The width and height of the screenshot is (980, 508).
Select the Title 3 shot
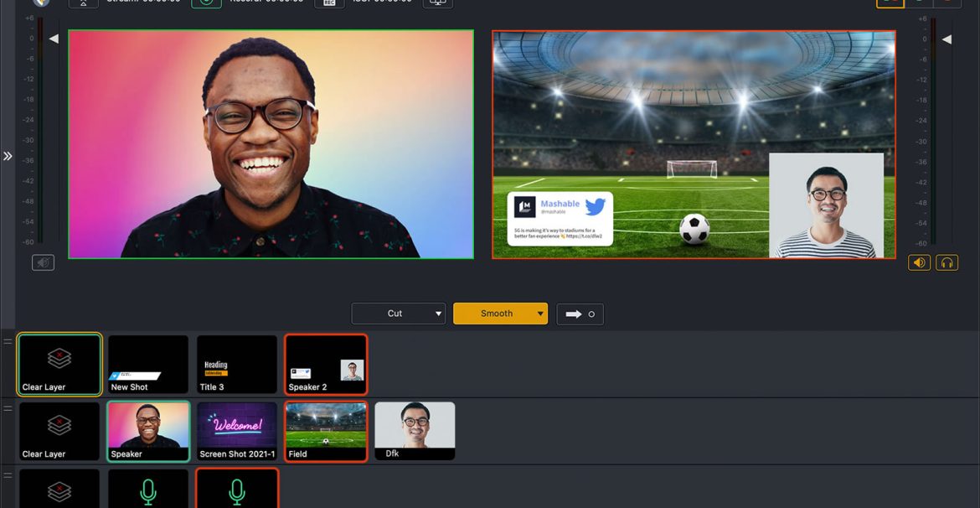click(x=237, y=365)
